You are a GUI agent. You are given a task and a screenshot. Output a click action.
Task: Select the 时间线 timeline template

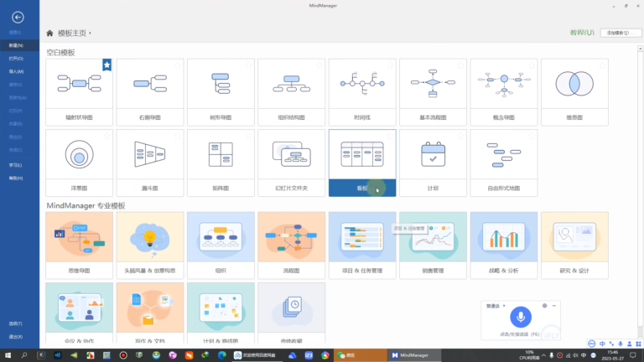[x=362, y=92]
